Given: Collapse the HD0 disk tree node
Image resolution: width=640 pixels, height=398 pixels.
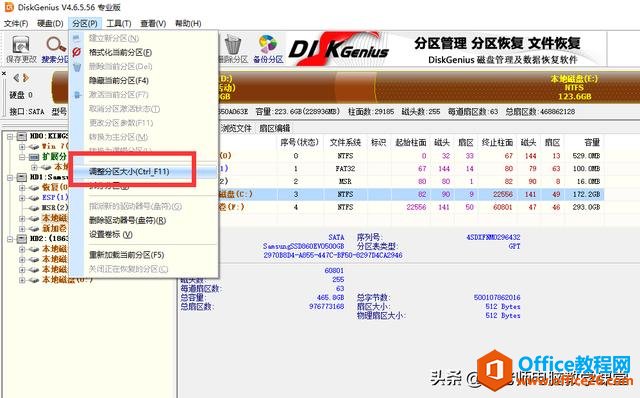Looking at the screenshot, I should [10, 136].
